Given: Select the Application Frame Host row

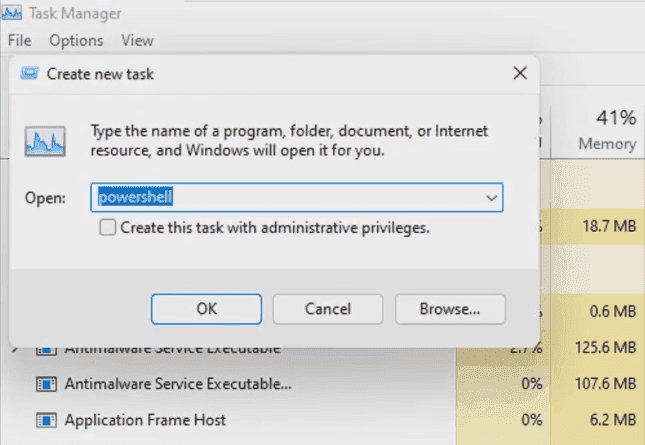Looking at the screenshot, I should [x=322, y=420].
